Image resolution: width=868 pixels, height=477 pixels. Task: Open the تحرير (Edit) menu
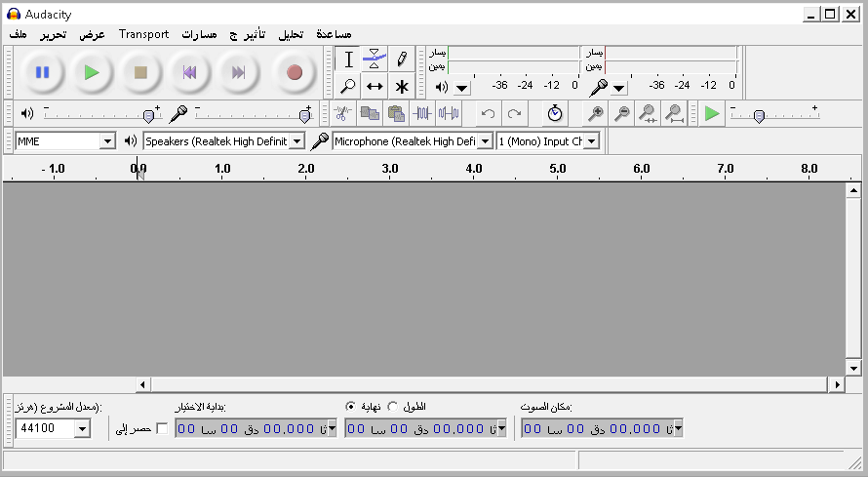point(53,34)
